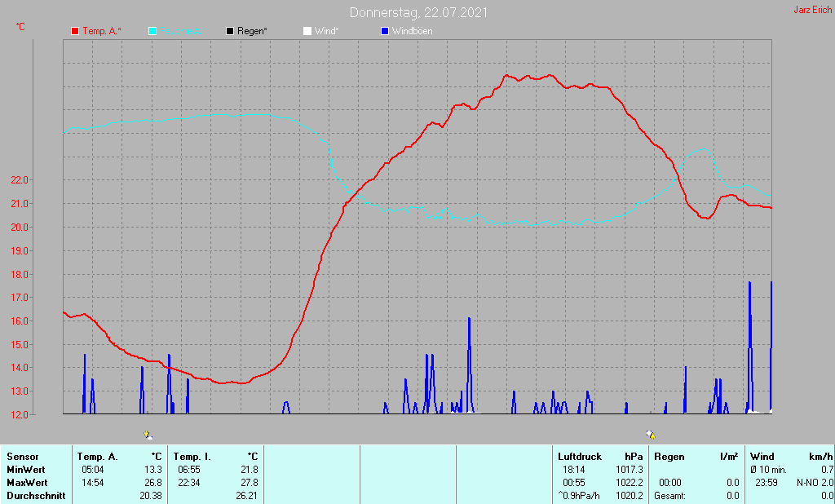This screenshot has height=504, width=835.
Task: Click the 21.0 axis tick label
Action: click(x=20, y=204)
